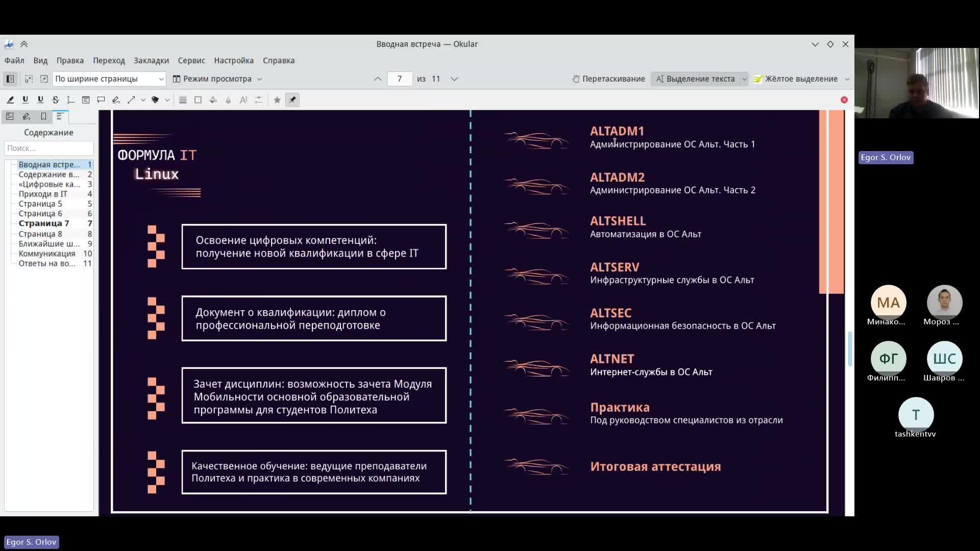This screenshot has height=551, width=980.
Task: Open the Bookmarks sidebar tab
Action: pyautogui.click(x=43, y=116)
